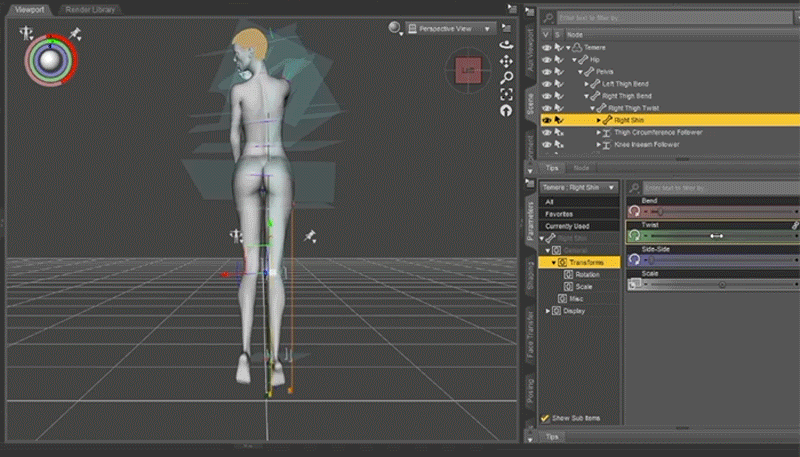800x457 pixels.
Task: Expand the Display property group
Action: pyautogui.click(x=548, y=311)
